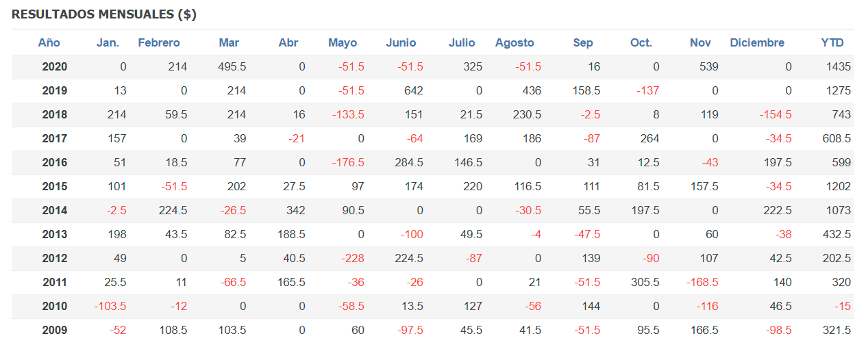The height and width of the screenshot is (347, 868).
Task: Click the 2014 Abr value 342
Action: 295,211
